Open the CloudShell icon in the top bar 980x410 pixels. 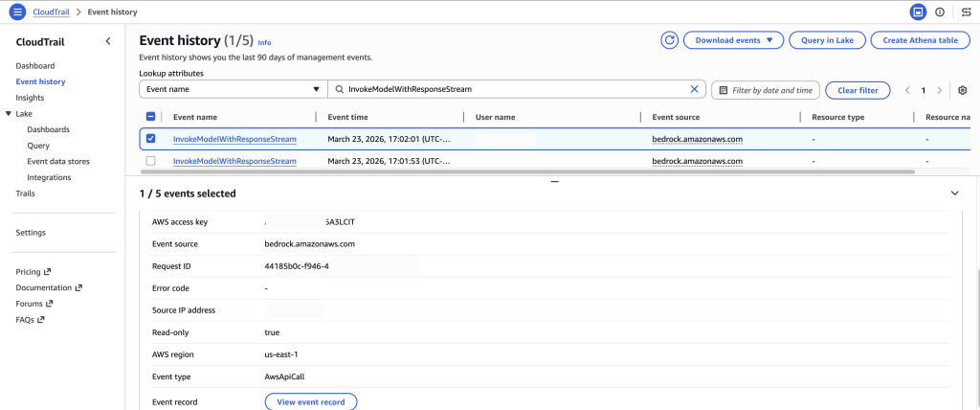click(x=918, y=11)
